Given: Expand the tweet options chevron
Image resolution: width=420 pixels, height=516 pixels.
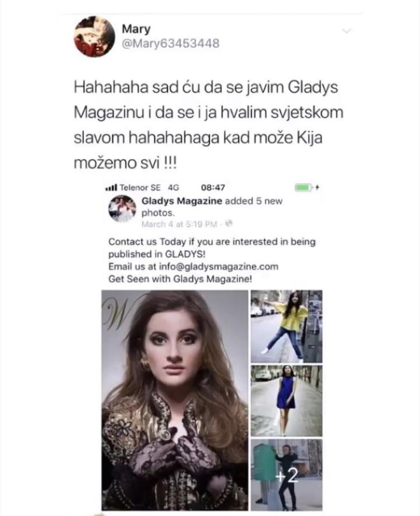Looking at the screenshot, I should [x=347, y=31].
